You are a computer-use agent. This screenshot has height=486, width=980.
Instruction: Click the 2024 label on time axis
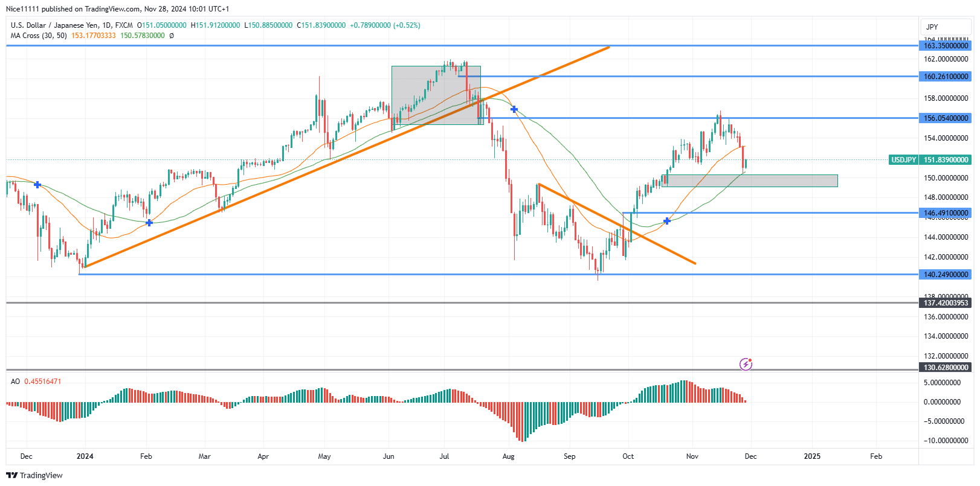click(85, 456)
